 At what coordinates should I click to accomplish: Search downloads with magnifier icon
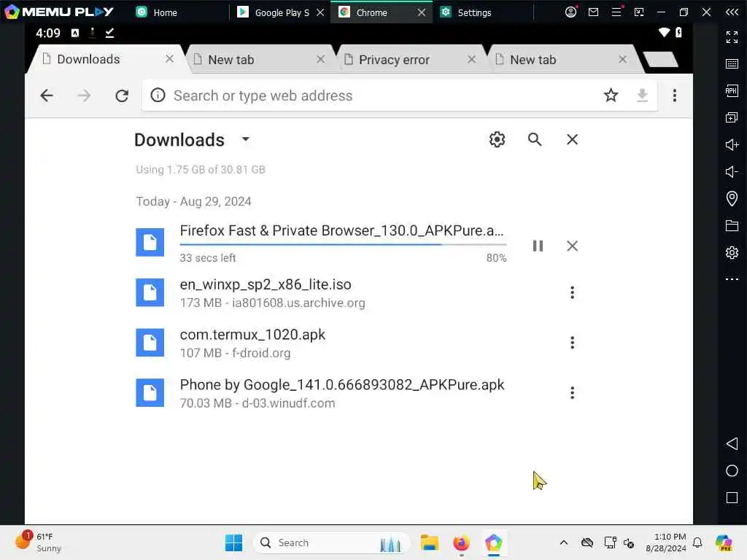[535, 139]
